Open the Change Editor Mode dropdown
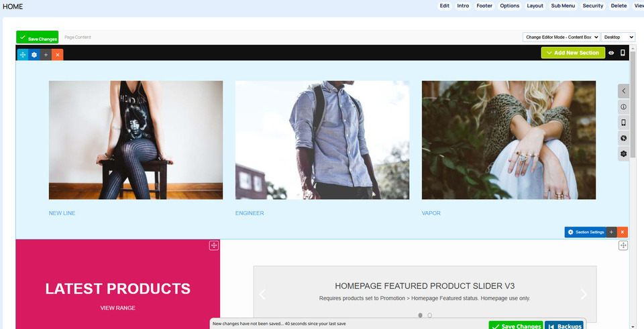 561,38
